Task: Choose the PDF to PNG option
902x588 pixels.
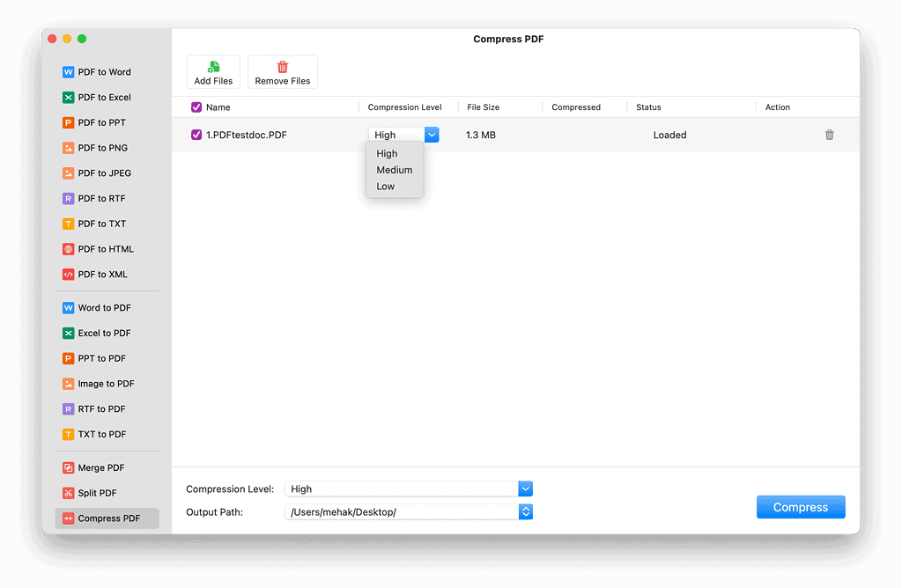Action: point(102,148)
